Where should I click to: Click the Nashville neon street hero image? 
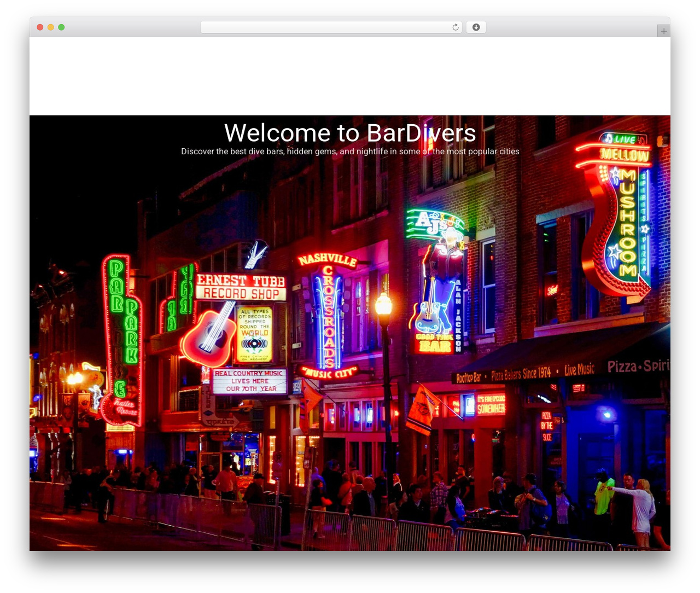pos(350,333)
